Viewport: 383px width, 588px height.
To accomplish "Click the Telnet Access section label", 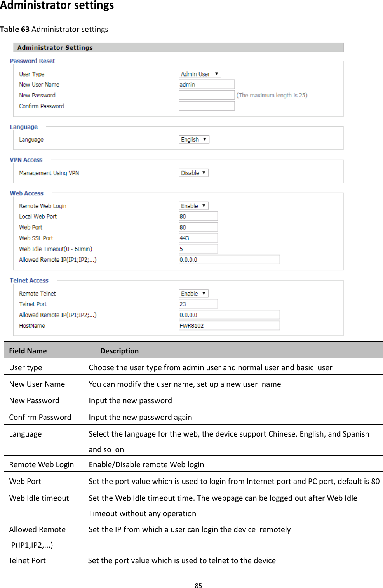I will click(30, 280).
